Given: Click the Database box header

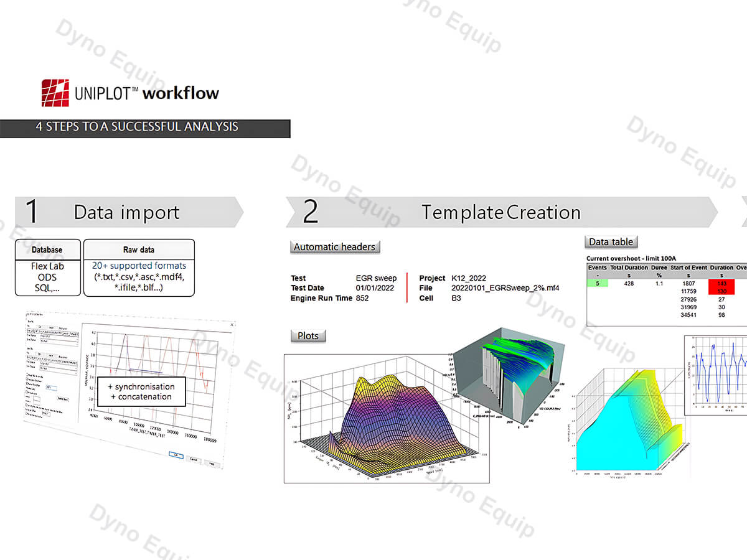Looking at the screenshot, I should click(x=47, y=250).
